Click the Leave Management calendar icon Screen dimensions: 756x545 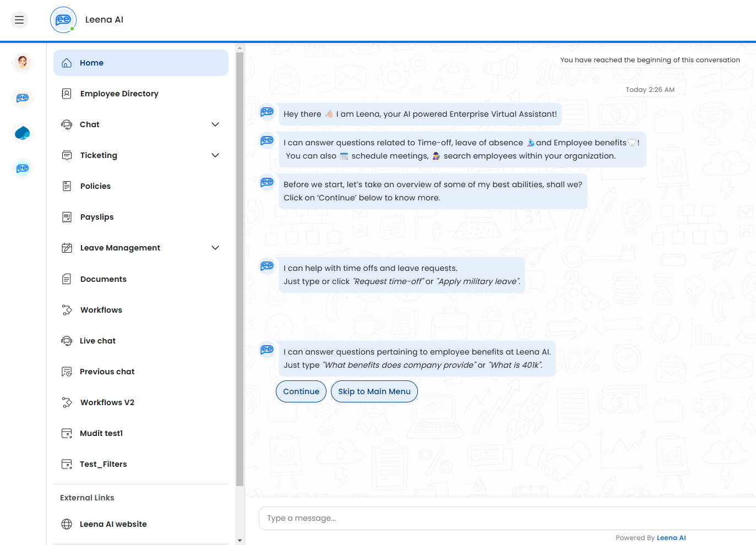67,248
